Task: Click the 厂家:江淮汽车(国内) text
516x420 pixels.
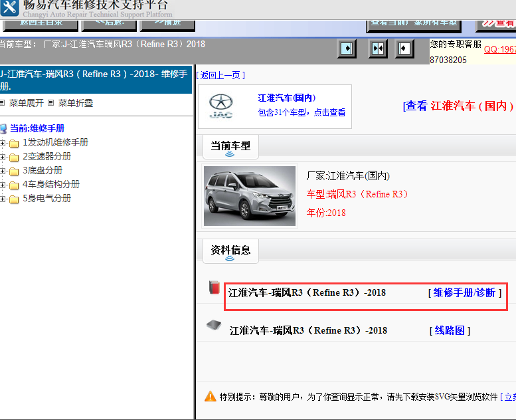Action: click(x=348, y=175)
